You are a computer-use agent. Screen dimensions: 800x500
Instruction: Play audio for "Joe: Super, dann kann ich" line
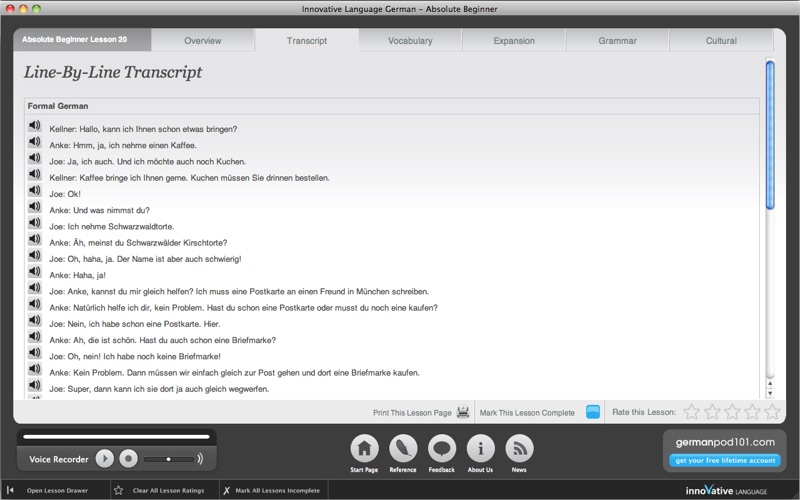point(35,385)
